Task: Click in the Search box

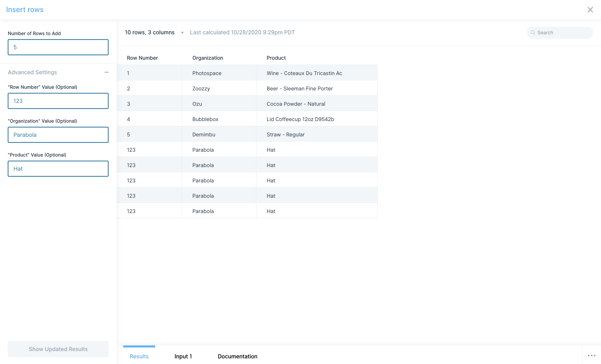Action: (560, 33)
